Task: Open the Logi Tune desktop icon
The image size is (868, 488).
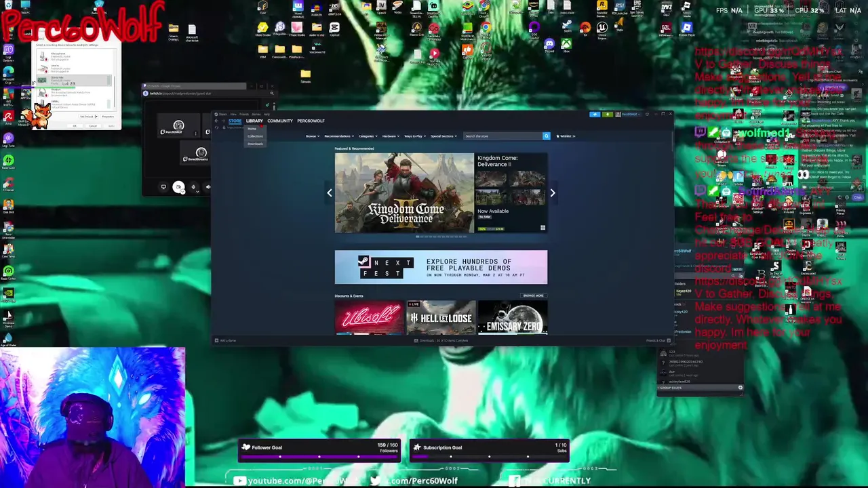Action: point(9,141)
